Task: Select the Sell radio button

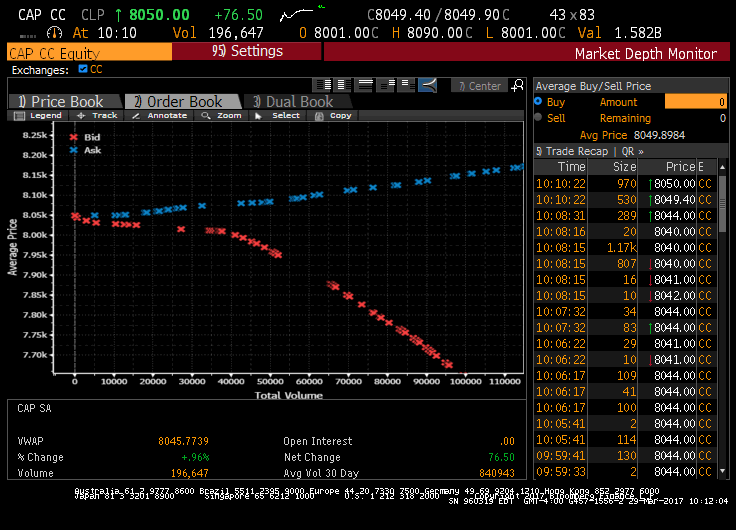Action: point(538,117)
